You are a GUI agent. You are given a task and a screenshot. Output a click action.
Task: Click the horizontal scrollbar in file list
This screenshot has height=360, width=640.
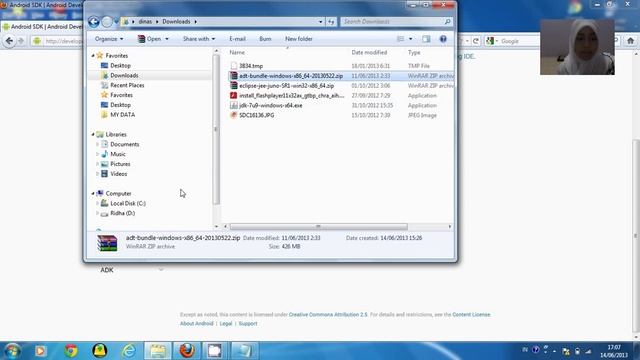click(x=318, y=227)
